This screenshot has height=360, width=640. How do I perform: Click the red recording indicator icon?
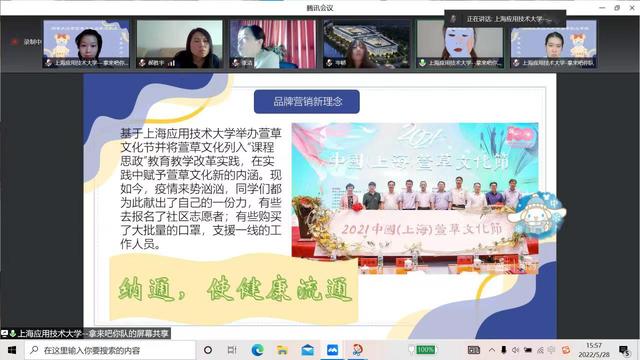pyautogui.click(x=15, y=42)
